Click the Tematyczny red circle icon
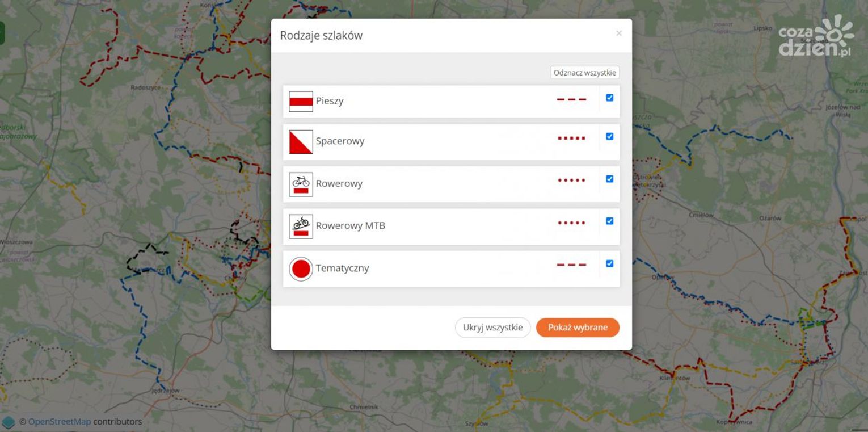Image resolution: width=868 pixels, height=432 pixels. pyautogui.click(x=301, y=269)
